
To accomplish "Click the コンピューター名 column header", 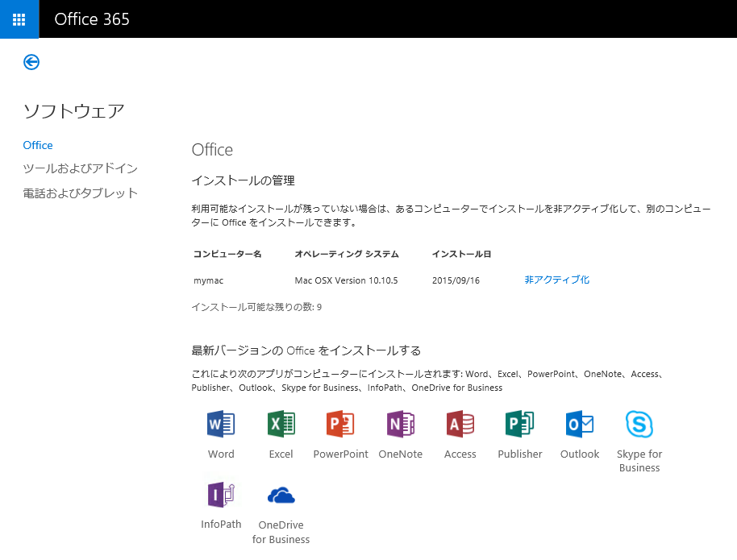I will click(x=227, y=254).
